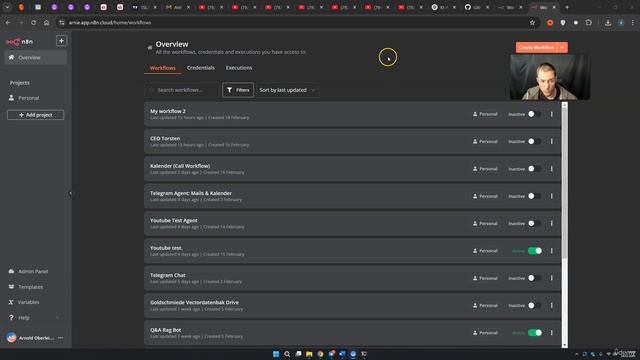
Task: Click the workflow list scrollbar
Action: [564, 184]
